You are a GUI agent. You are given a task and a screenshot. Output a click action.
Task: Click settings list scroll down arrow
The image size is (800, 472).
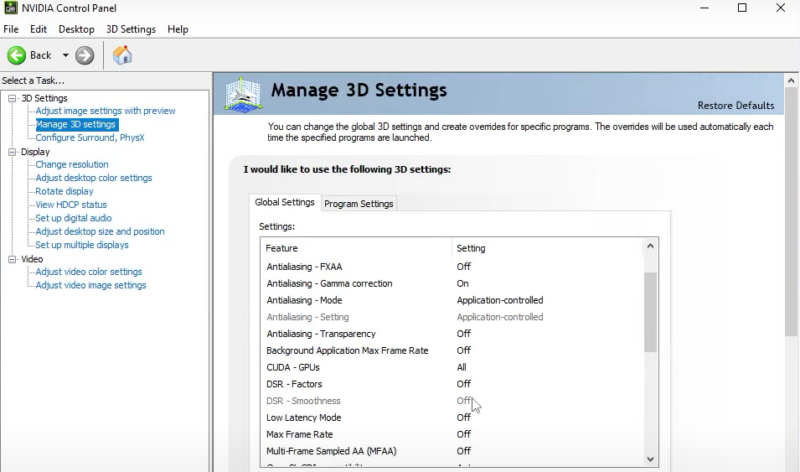(650, 459)
